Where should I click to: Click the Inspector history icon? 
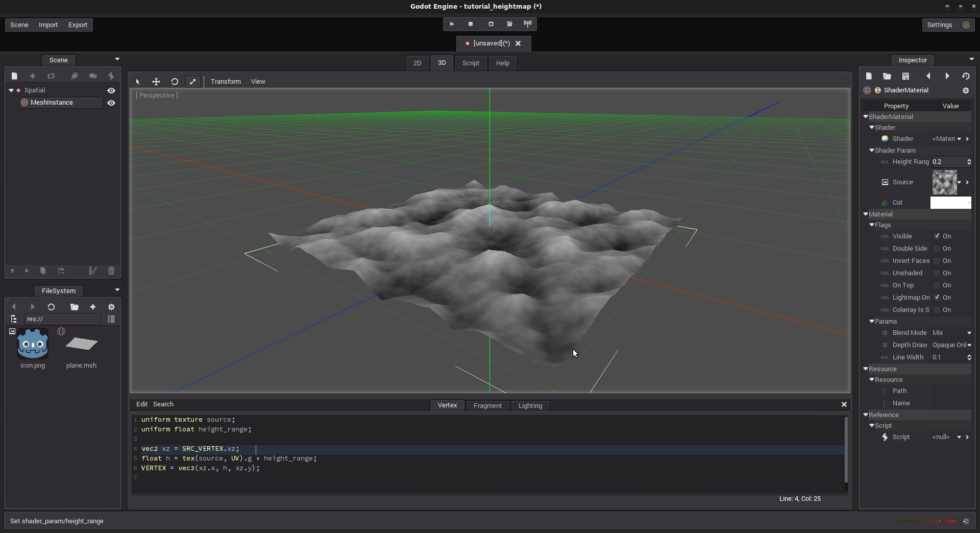tap(966, 76)
